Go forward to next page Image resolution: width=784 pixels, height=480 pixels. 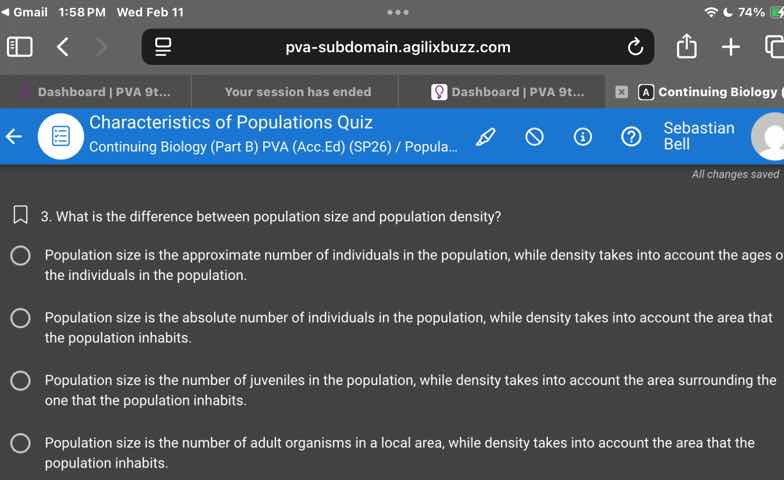(102, 47)
